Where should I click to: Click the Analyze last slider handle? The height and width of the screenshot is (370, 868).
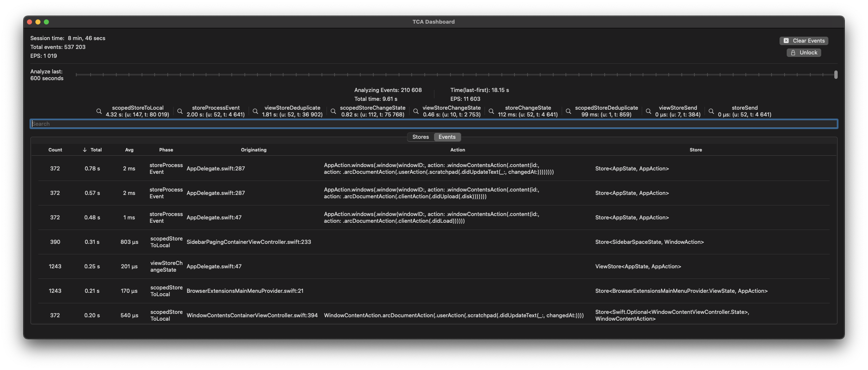(836, 75)
